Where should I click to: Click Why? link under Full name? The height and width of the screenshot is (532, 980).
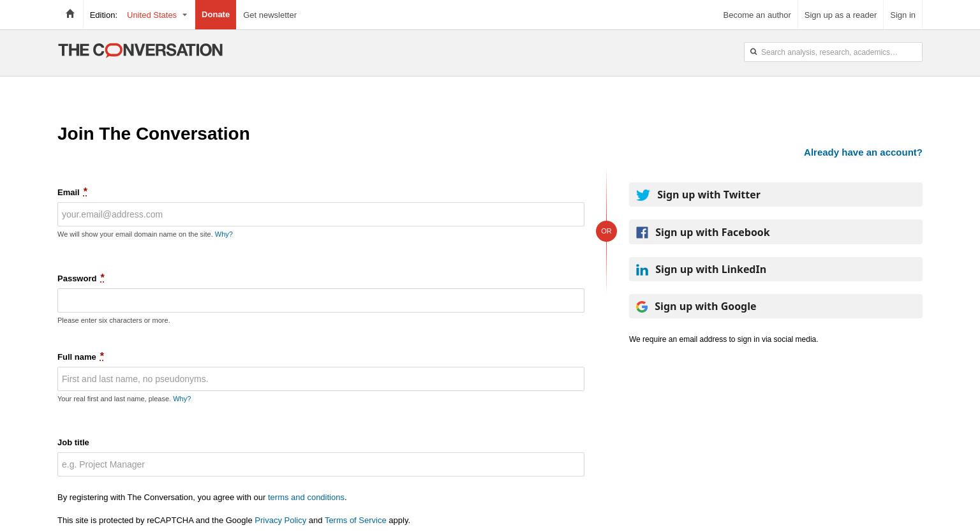182,399
